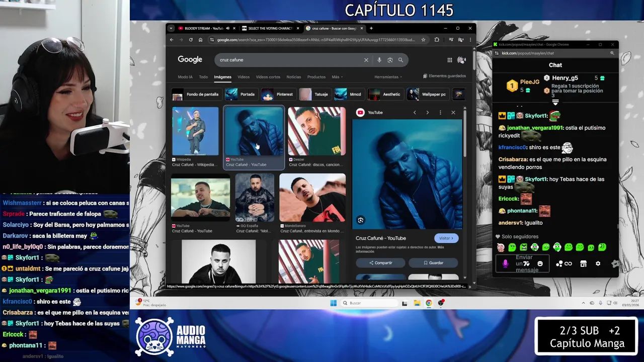Screen dimensions: 644x362
Task: Select the Vídeos search tab
Action: tap(244, 77)
